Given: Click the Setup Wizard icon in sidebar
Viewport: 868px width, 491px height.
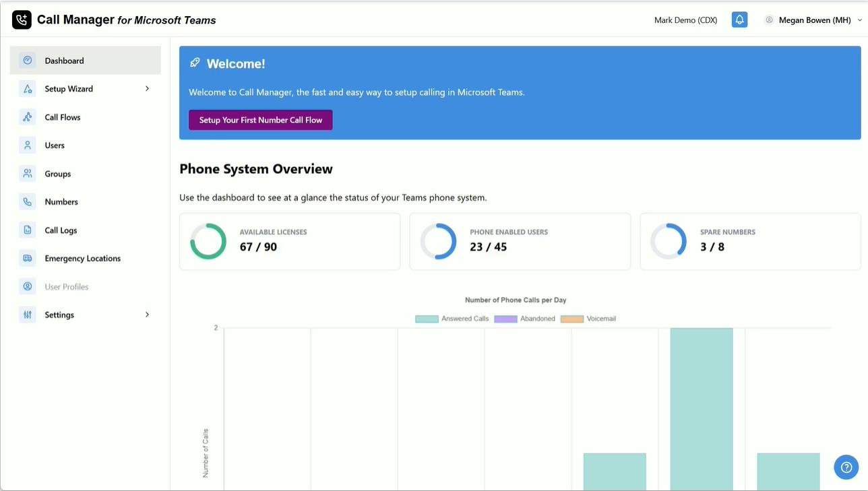Looking at the screenshot, I should pos(28,89).
